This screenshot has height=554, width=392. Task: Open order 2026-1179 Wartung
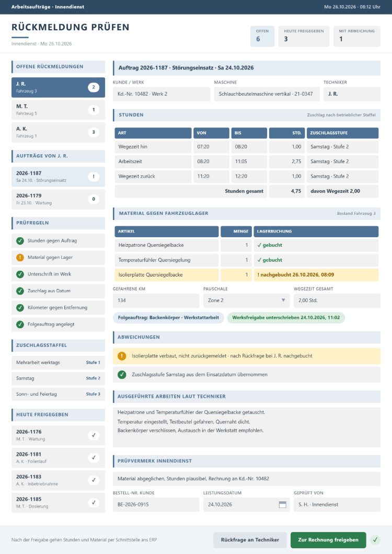[x=59, y=199]
